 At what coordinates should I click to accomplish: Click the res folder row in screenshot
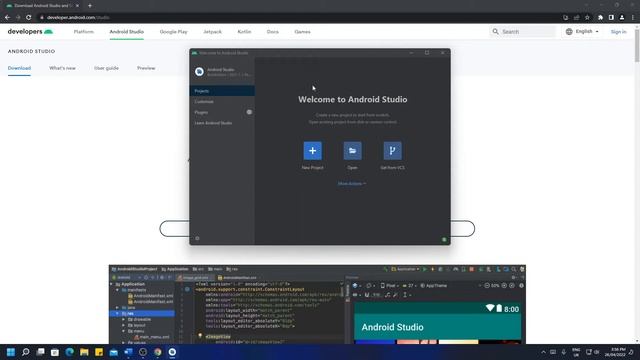[x=142, y=313]
